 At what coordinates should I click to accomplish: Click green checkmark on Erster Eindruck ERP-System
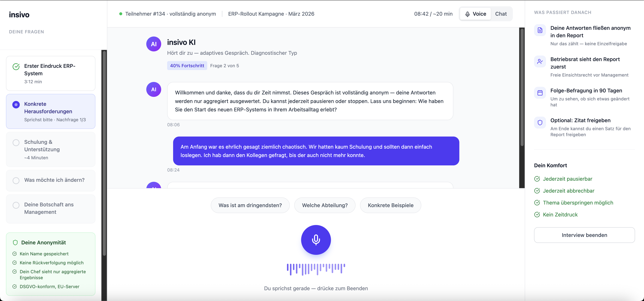16,66
